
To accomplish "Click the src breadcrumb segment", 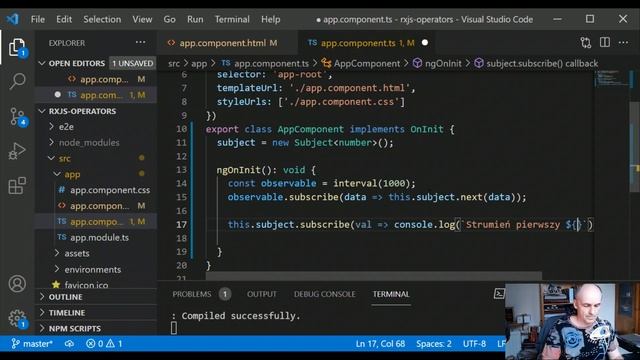I will (x=173, y=63).
